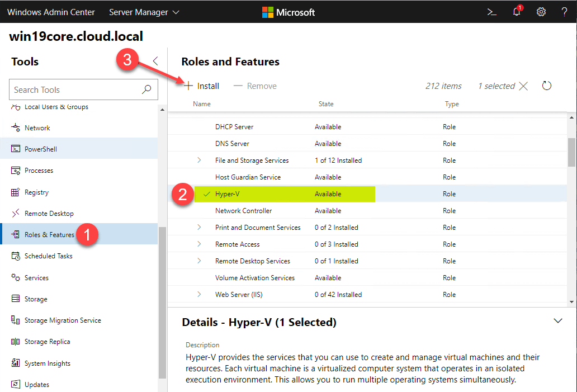
Task: Open the Processes tool
Action: (x=79, y=171)
